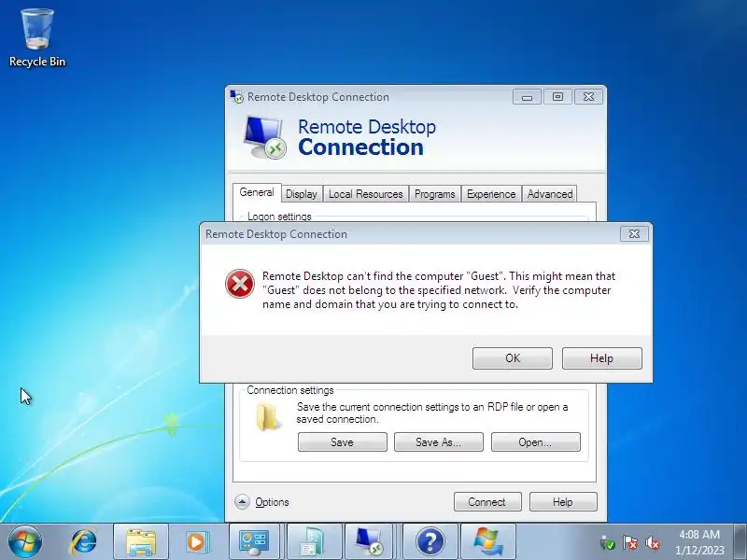Click the Windows Start orb
747x560 pixels.
click(25, 542)
